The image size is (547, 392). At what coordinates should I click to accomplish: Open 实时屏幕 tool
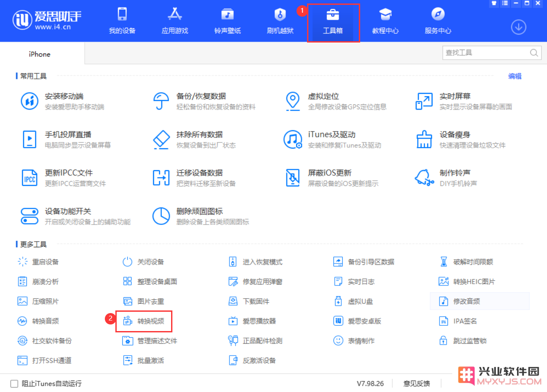(463, 101)
